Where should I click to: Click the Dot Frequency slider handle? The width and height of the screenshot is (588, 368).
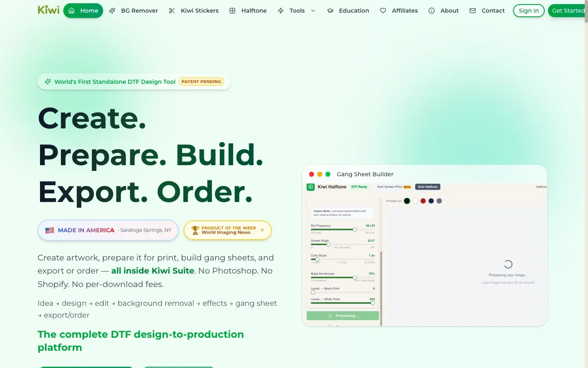355,229
